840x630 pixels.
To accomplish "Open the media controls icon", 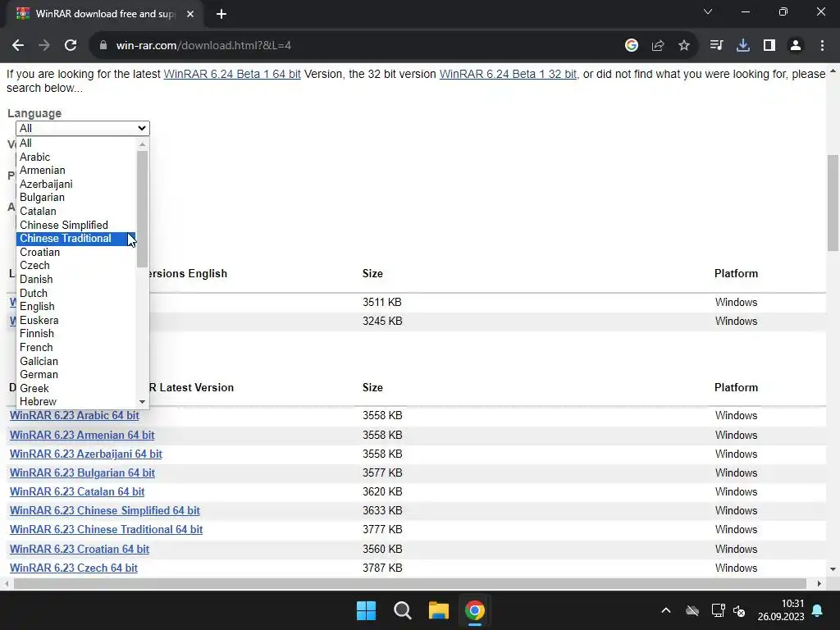I will pyautogui.click(x=716, y=46).
